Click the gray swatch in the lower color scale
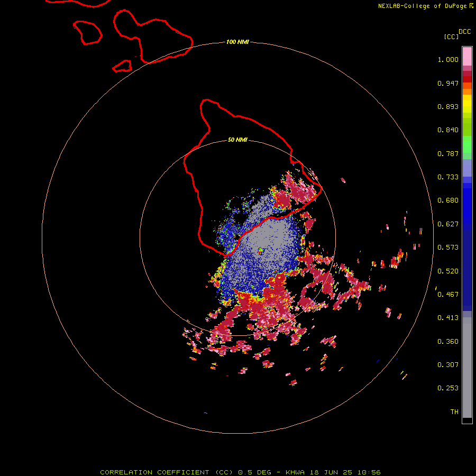This screenshot has width=476, height=476. click(x=467, y=368)
